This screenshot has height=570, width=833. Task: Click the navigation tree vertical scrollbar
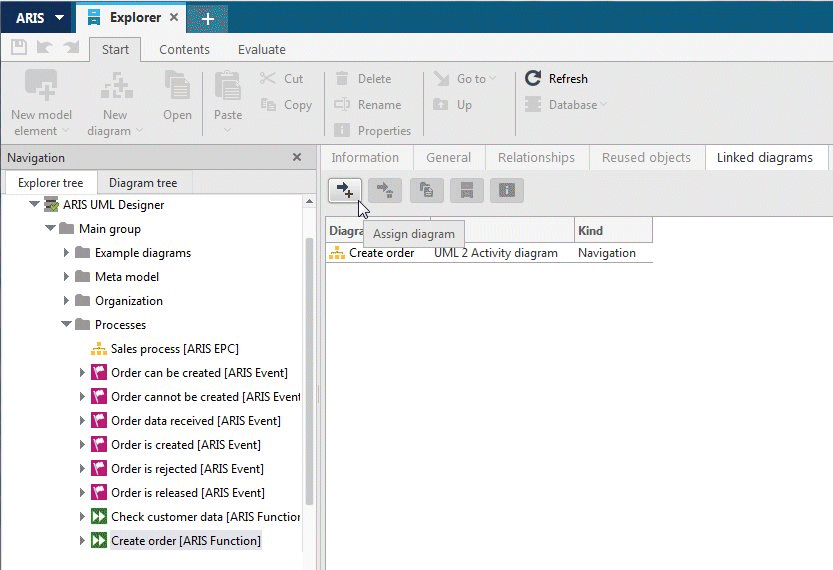coord(309,372)
